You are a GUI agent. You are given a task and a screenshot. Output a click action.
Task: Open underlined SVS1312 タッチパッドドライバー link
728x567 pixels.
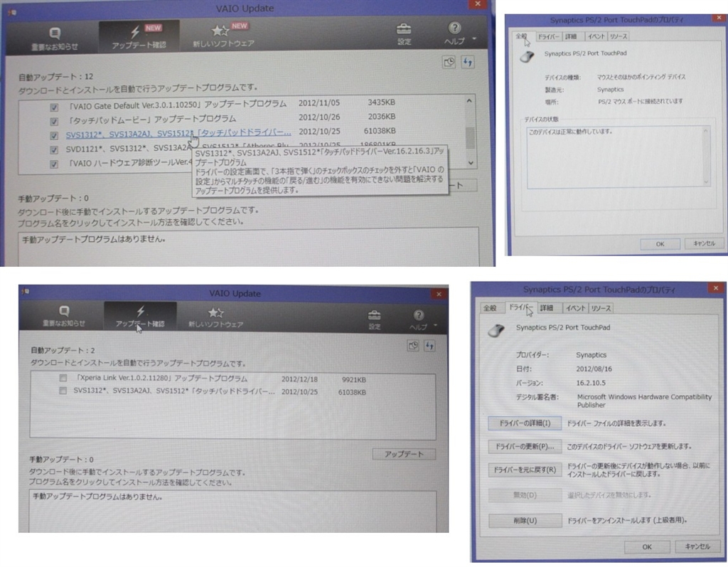[178, 134]
